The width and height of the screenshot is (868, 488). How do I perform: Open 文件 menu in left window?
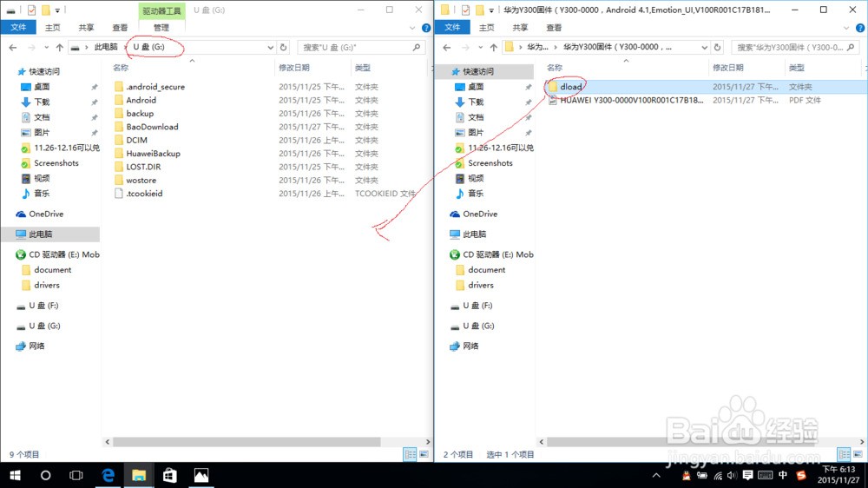coord(18,27)
